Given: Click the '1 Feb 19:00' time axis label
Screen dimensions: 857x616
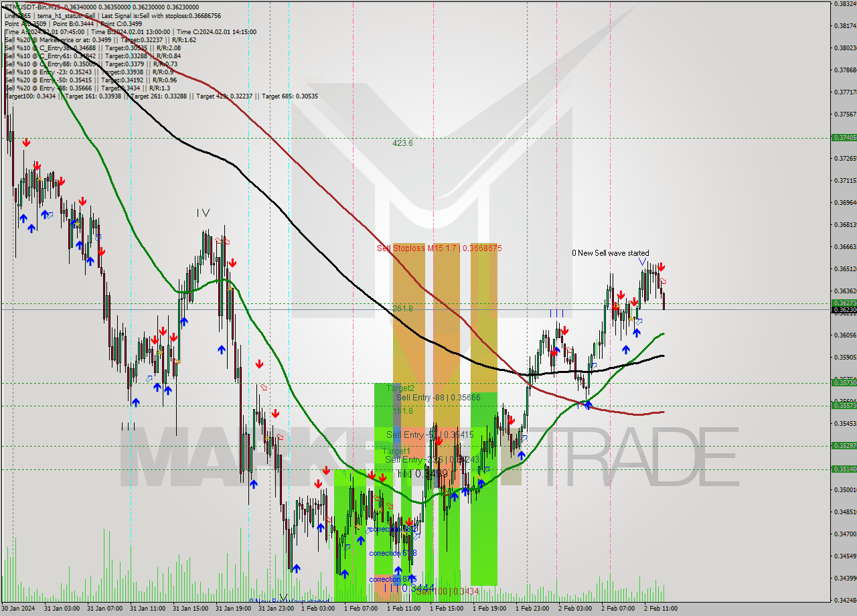Looking at the screenshot, I should (489, 609).
